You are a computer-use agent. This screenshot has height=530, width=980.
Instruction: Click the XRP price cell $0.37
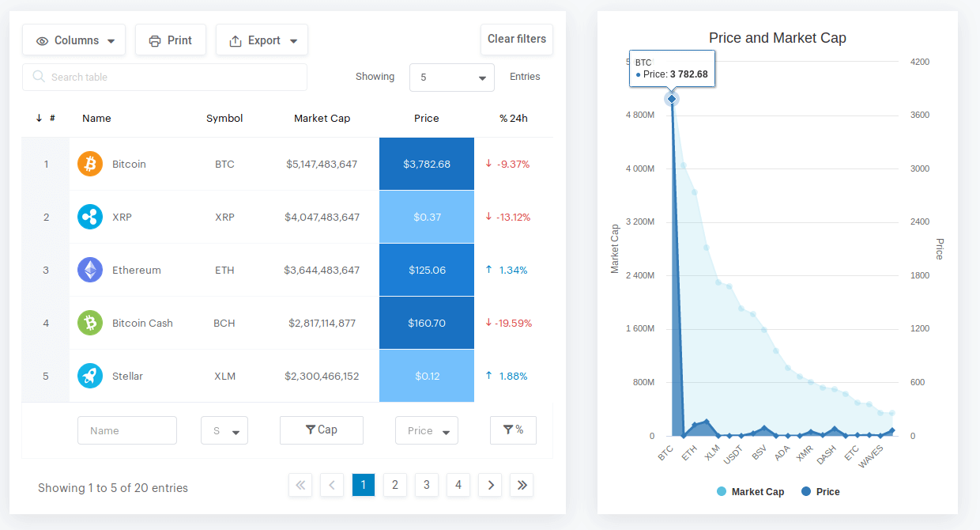pyautogui.click(x=427, y=217)
